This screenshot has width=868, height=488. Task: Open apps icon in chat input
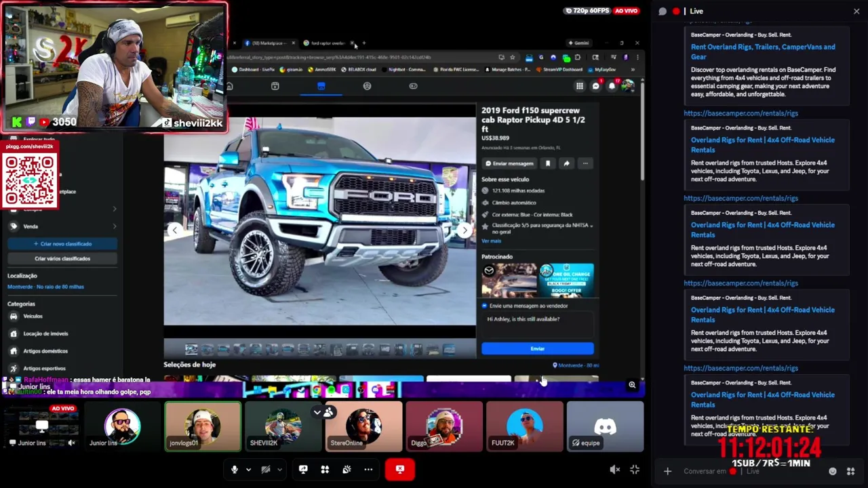(x=850, y=471)
